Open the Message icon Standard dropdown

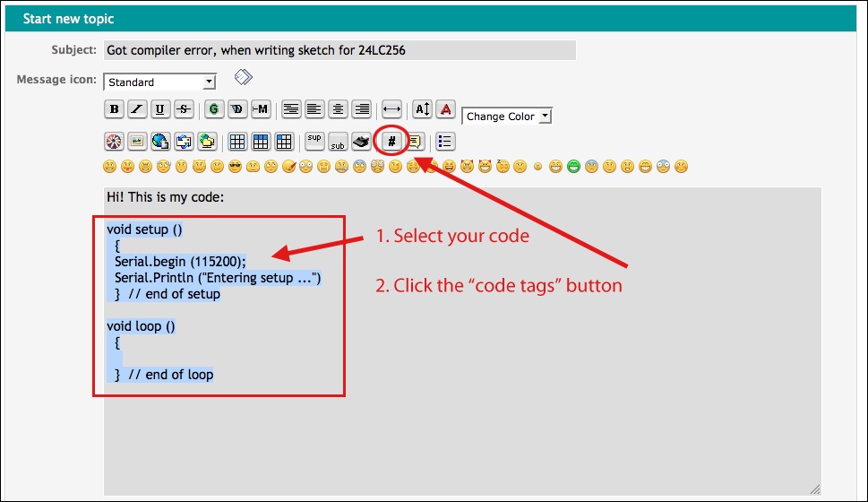159,82
